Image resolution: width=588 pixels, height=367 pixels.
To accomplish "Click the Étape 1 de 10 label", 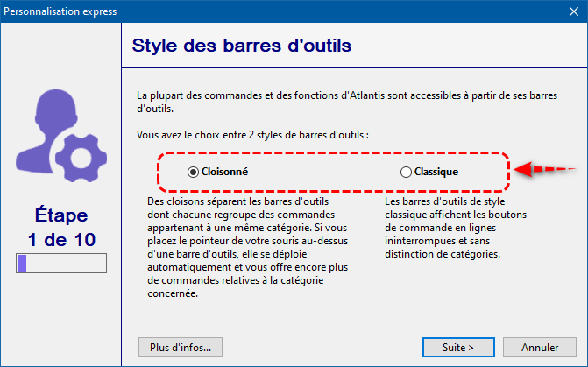I will click(61, 228).
